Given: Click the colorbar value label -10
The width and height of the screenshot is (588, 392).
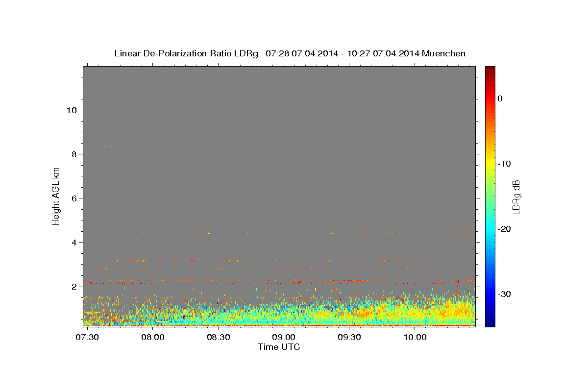Looking at the screenshot, I should 505,164.
